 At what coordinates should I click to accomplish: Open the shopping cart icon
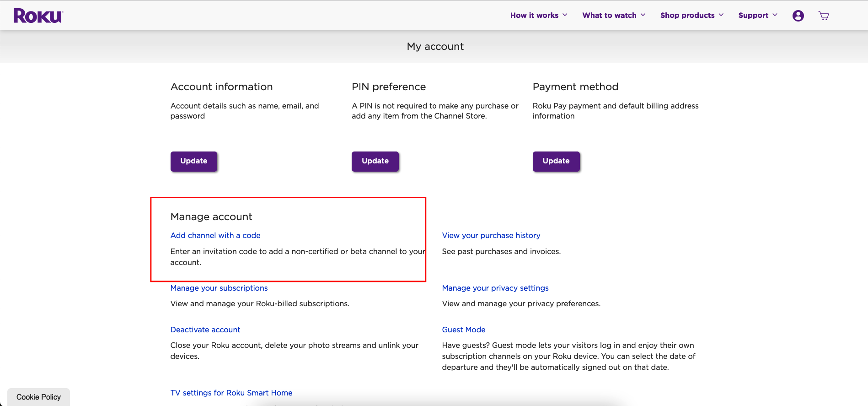tap(824, 16)
